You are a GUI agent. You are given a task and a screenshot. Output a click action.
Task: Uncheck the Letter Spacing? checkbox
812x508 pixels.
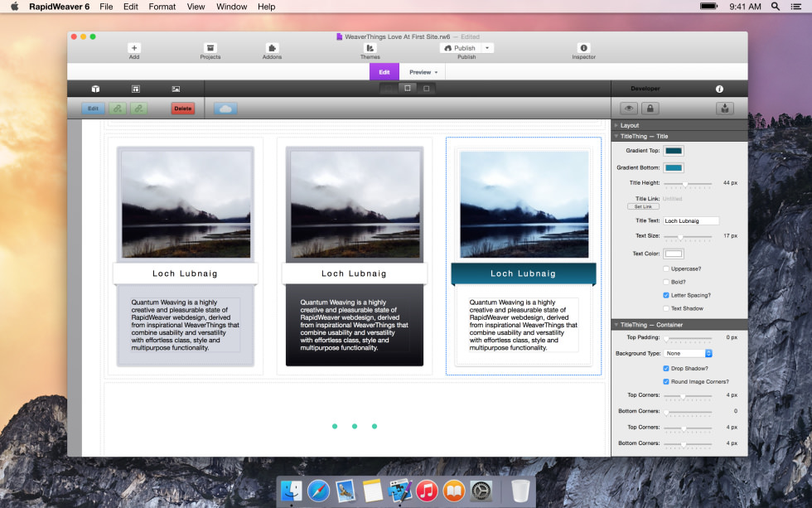pyautogui.click(x=666, y=295)
